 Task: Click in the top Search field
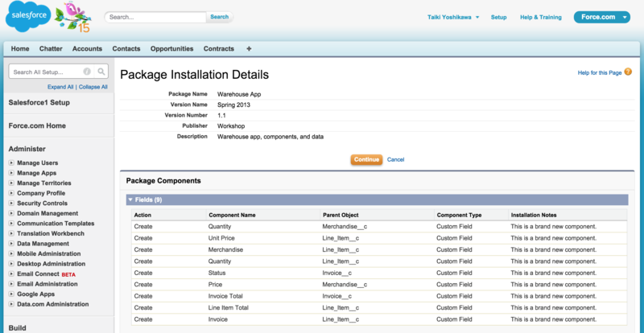(x=156, y=17)
